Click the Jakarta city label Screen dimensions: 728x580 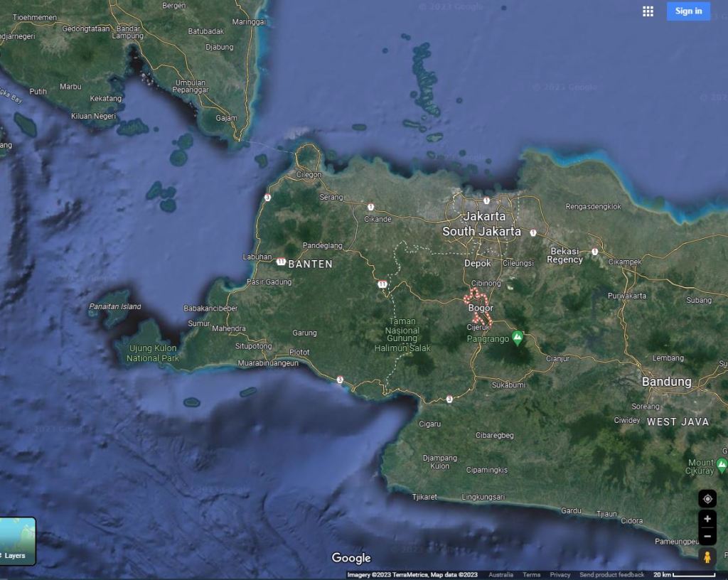point(484,216)
